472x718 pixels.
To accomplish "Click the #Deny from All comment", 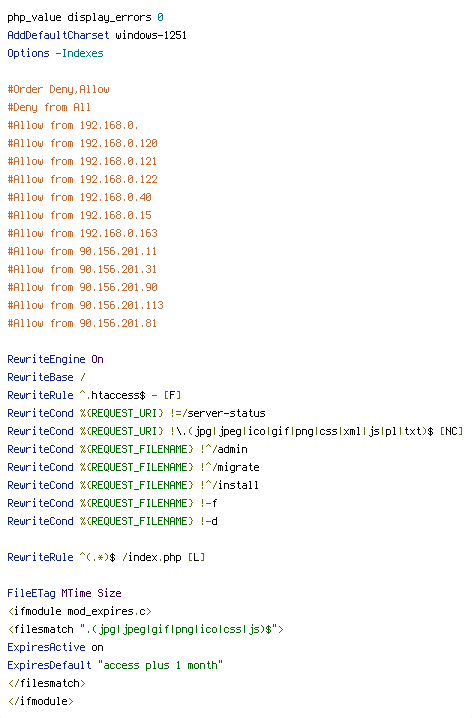I will (49, 107).
